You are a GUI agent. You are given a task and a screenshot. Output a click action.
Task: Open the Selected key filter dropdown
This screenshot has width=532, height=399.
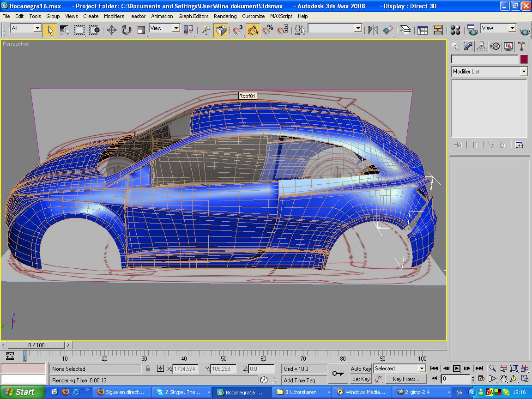click(421, 369)
